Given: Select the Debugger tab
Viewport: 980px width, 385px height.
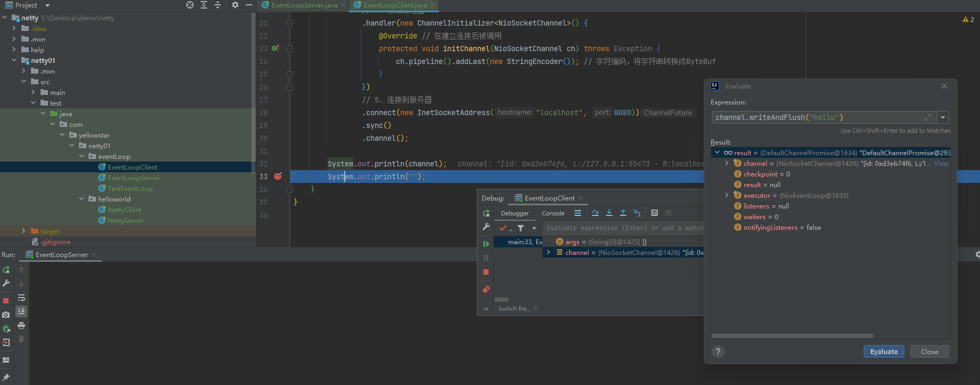Looking at the screenshot, I should pos(515,213).
